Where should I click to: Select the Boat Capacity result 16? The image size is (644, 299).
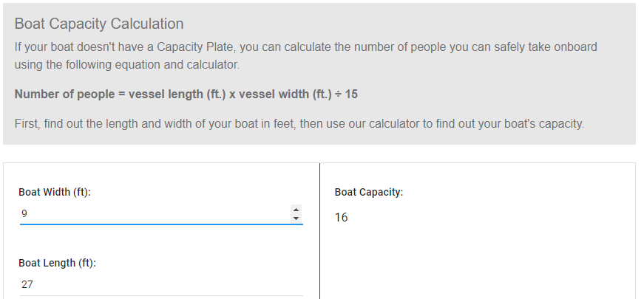click(x=341, y=218)
